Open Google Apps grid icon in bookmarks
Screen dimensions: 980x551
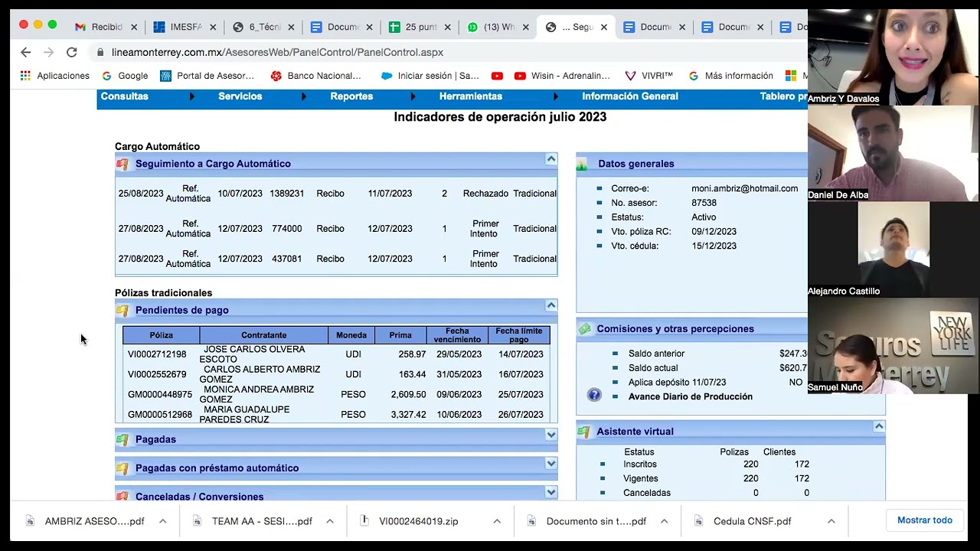(25, 76)
